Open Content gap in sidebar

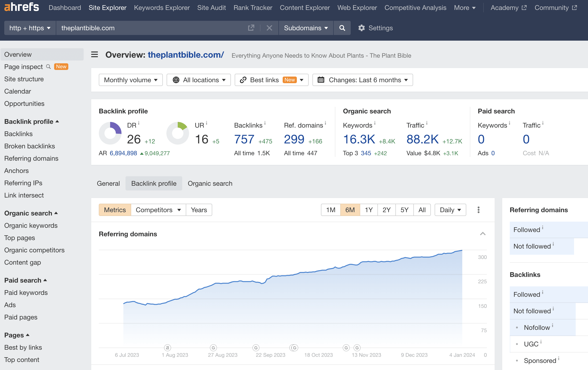click(x=22, y=262)
